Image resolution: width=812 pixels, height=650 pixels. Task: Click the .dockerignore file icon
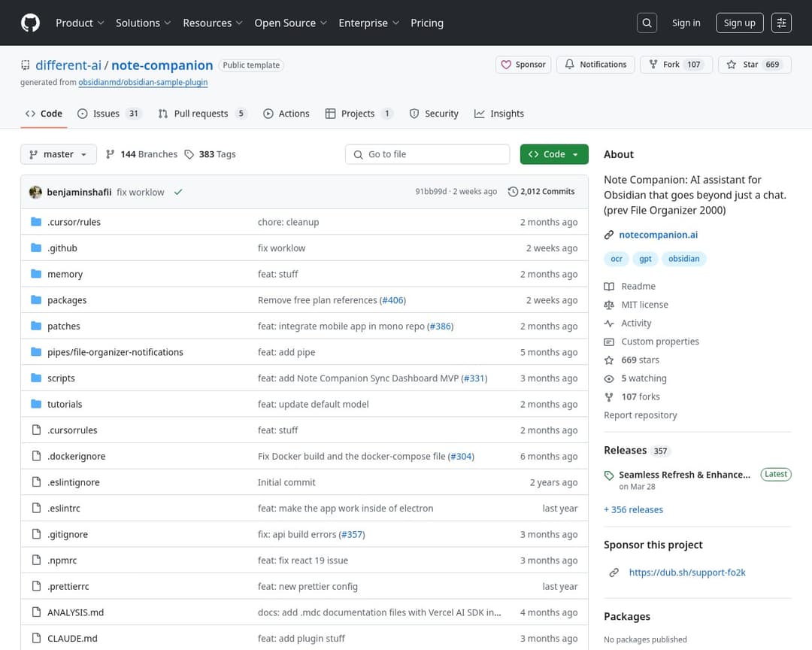pyautogui.click(x=36, y=456)
